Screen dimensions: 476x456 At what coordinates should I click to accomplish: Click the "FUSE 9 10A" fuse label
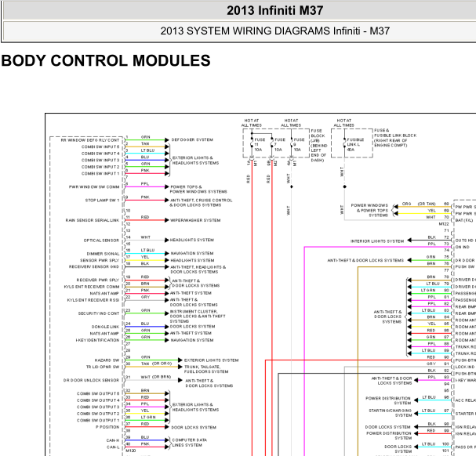click(x=299, y=144)
